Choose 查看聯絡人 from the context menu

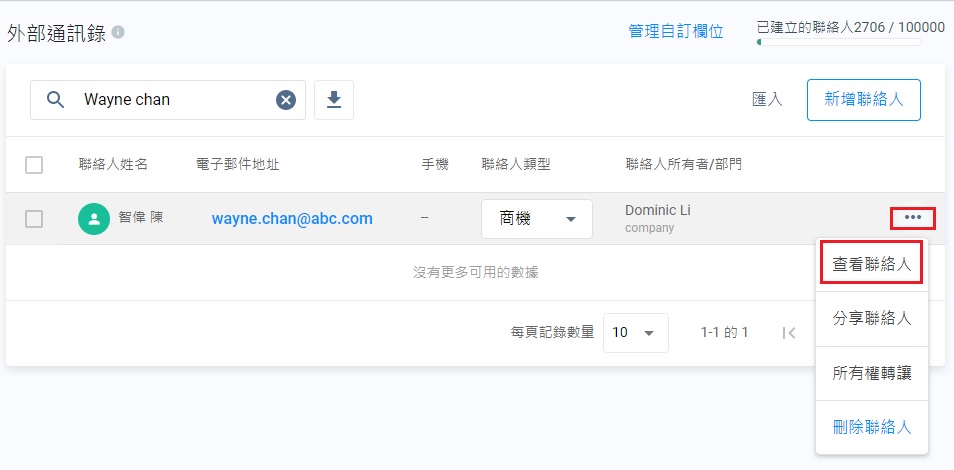point(872,265)
